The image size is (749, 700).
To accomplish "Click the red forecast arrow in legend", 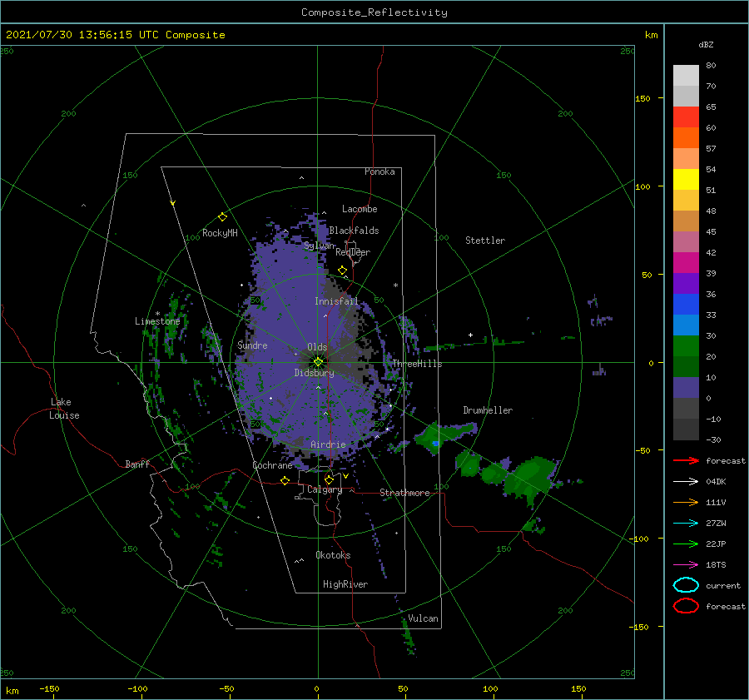I will pyautogui.click(x=686, y=460).
